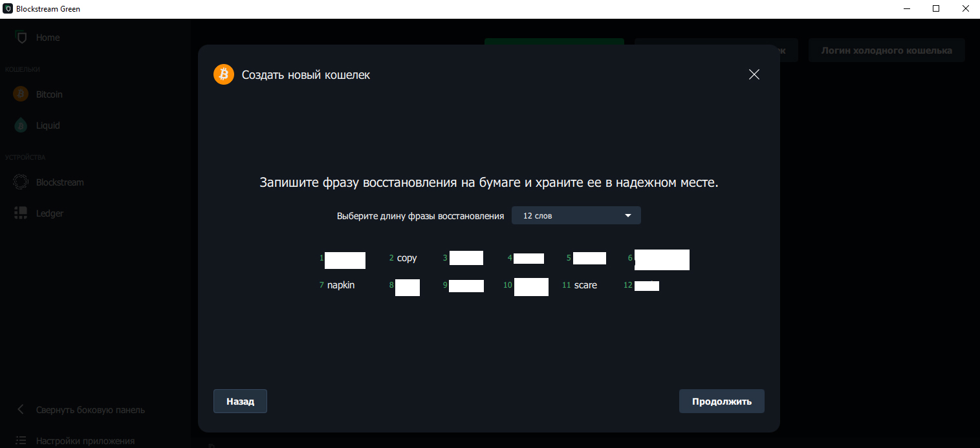Click the word 'napkin' at position 7
Viewport: 980px width, 448px height.
[341, 284]
